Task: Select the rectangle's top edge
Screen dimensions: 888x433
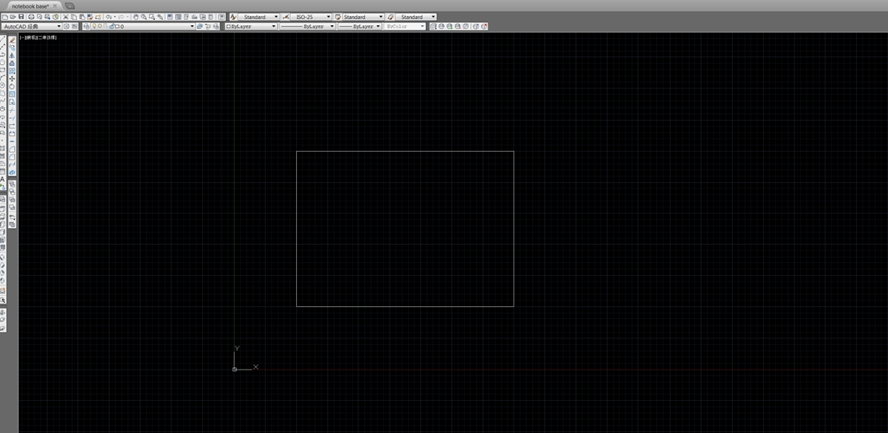Action: 405,151
